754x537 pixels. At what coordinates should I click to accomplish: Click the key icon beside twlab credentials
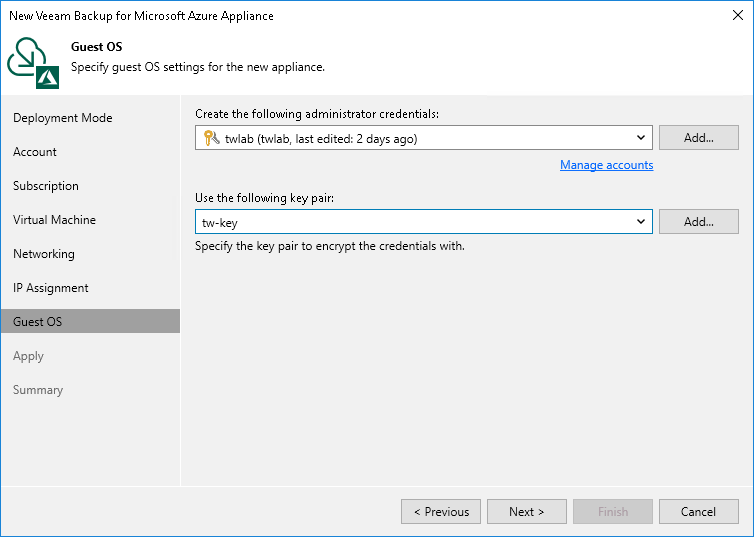point(208,139)
